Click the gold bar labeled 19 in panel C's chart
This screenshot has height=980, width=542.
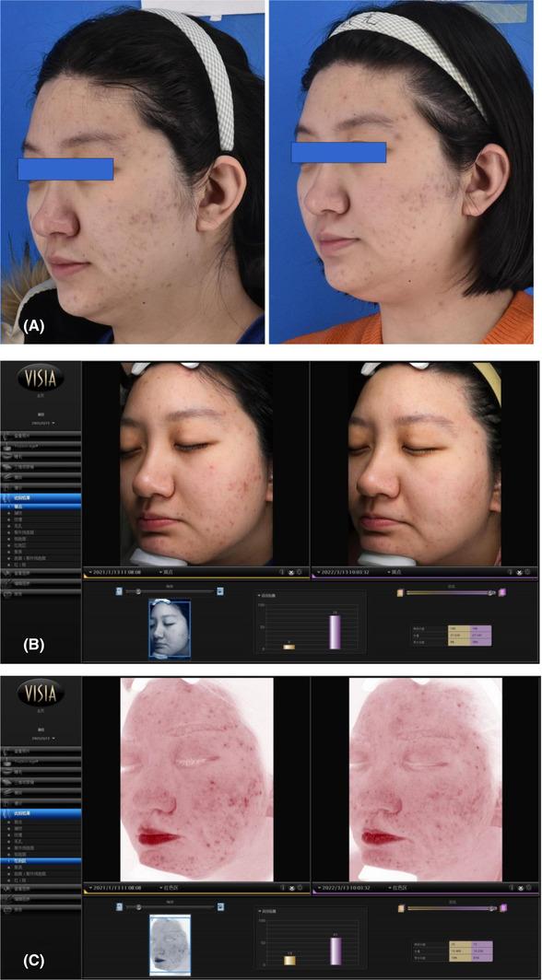click(x=289, y=960)
